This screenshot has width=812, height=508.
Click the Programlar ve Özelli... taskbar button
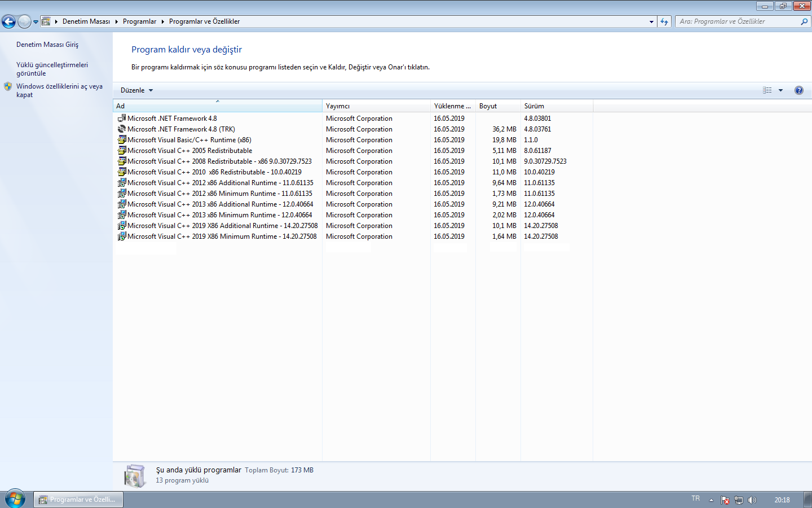point(78,500)
